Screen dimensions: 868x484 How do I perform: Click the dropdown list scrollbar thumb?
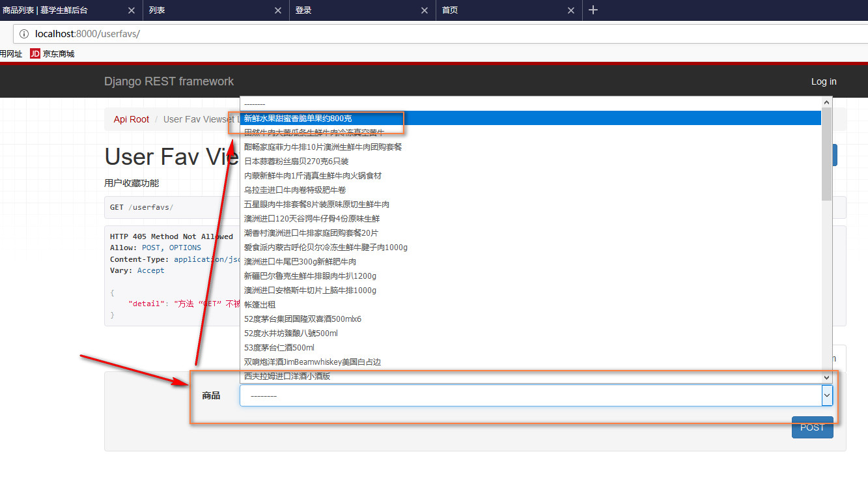tap(827, 154)
